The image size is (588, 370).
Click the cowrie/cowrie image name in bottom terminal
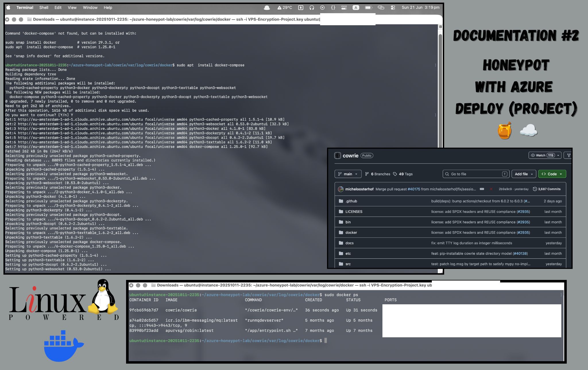(181, 310)
